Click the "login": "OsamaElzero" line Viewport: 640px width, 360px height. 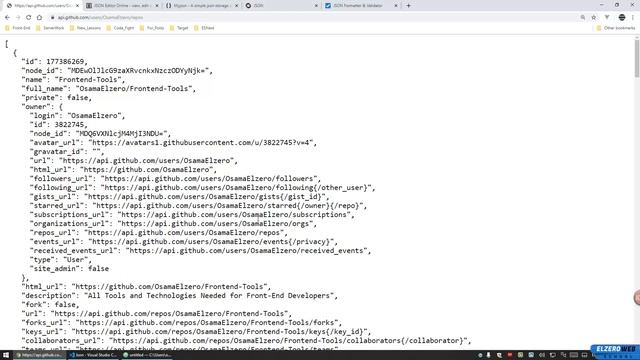pos(78,116)
